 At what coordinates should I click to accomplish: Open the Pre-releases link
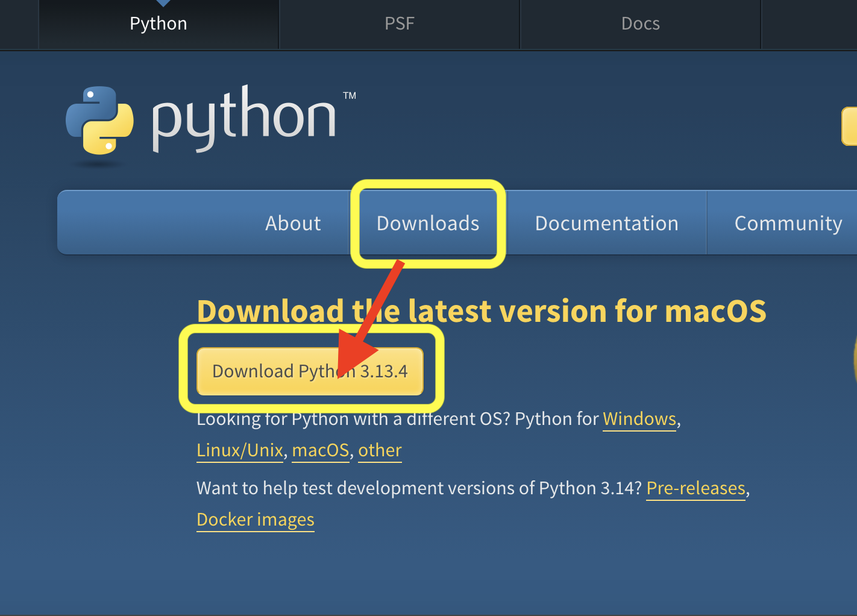tap(696, 488)
